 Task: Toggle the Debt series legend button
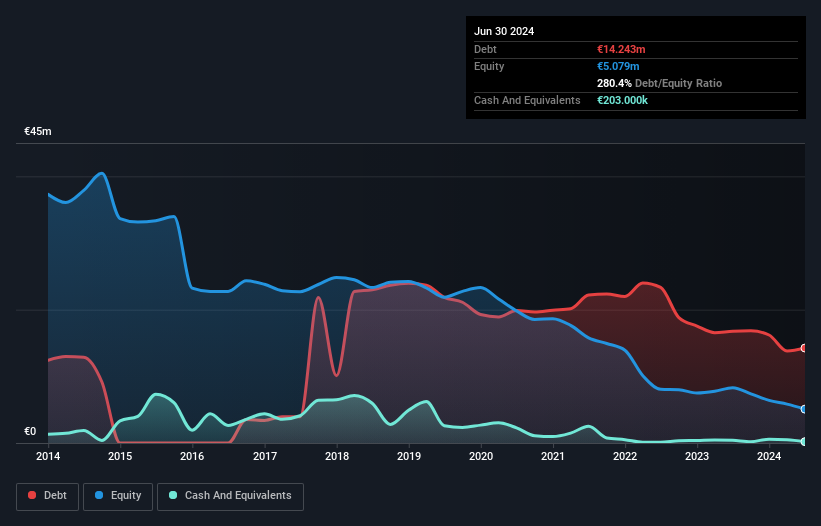tap(48, 496)
